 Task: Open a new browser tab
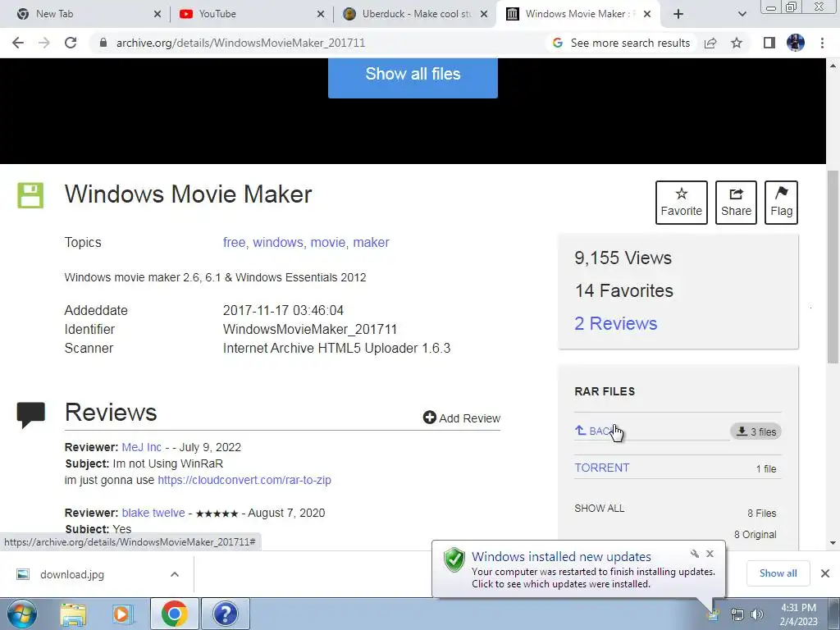tap(678, 14)
